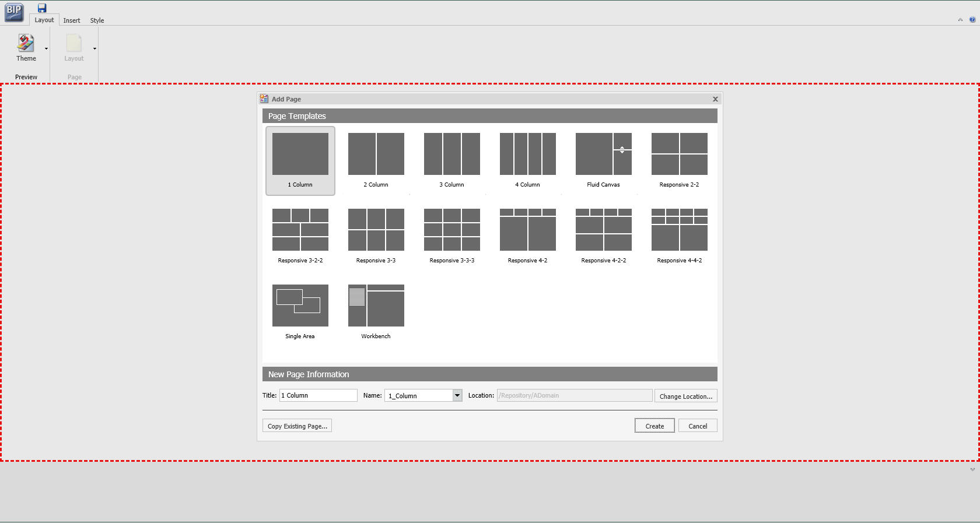Open the Insert ribbon tab

(x=72, y=20)
